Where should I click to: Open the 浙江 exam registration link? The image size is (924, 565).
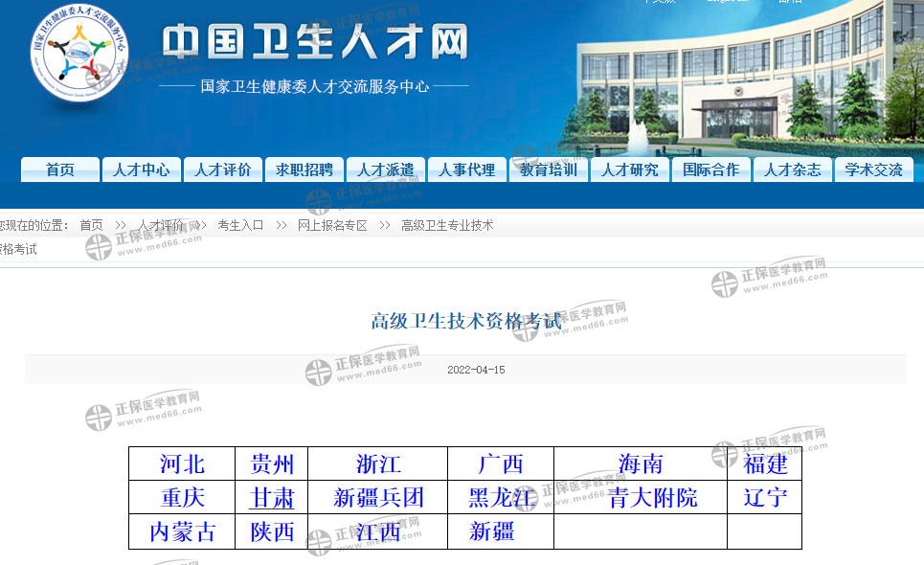(376, 463)
